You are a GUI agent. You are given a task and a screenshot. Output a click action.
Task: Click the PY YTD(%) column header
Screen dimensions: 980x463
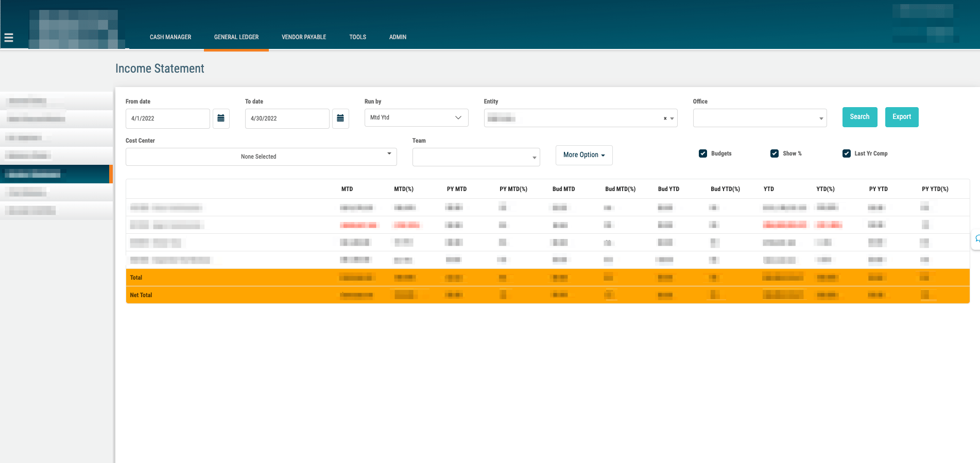click(x=935, y=189)
